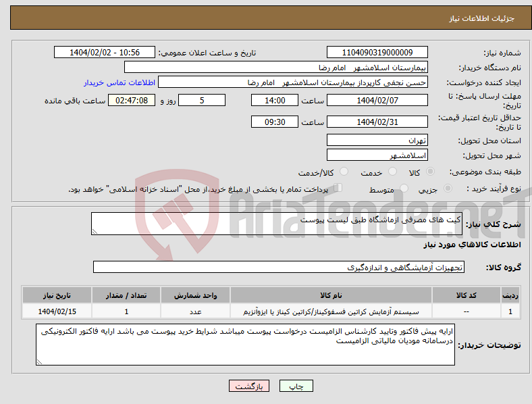Click the remaining time field 02:47:08

[132, 100]
